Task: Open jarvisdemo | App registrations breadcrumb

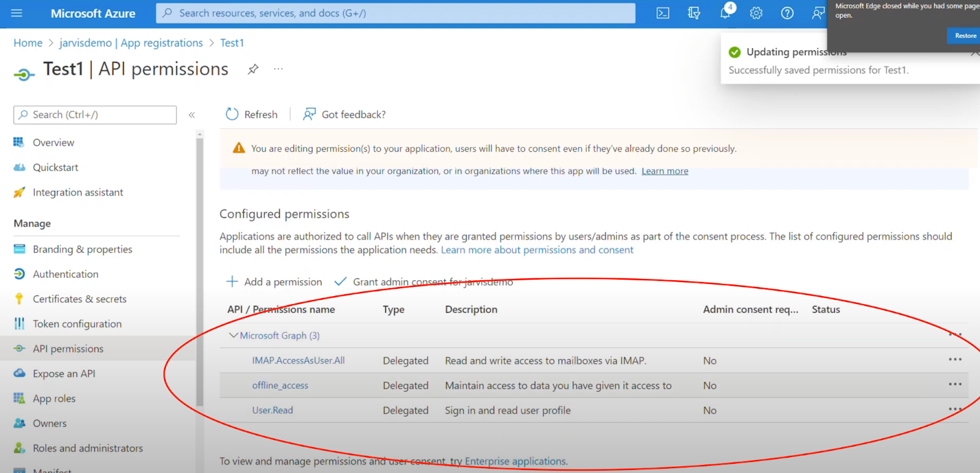Action: tap(131, 43)
